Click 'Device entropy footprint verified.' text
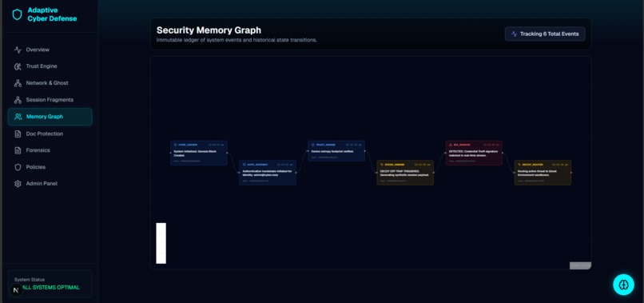This screenshot has height=303, width=644. click(x=332, y=151)
